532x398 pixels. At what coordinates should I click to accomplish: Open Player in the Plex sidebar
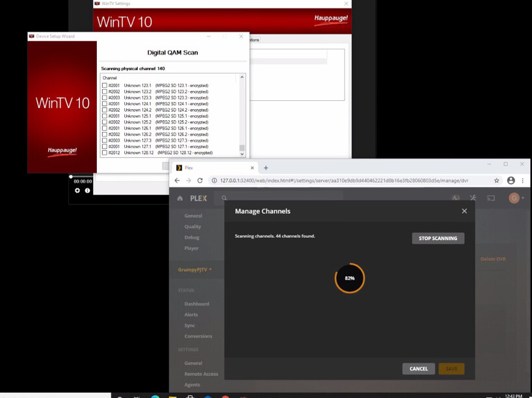click(x=191, y=248)
